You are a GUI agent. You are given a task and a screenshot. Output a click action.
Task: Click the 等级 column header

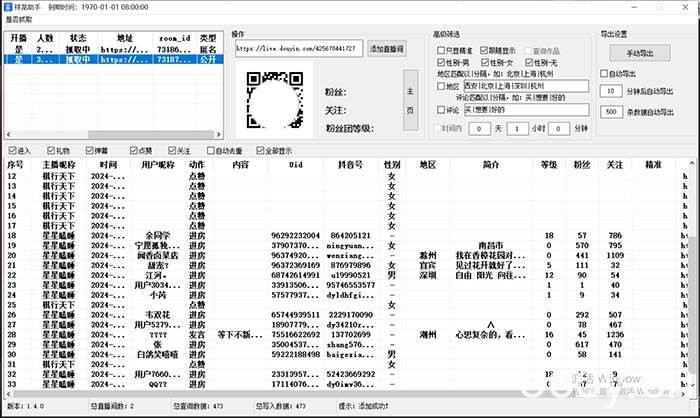pos(549,165)
